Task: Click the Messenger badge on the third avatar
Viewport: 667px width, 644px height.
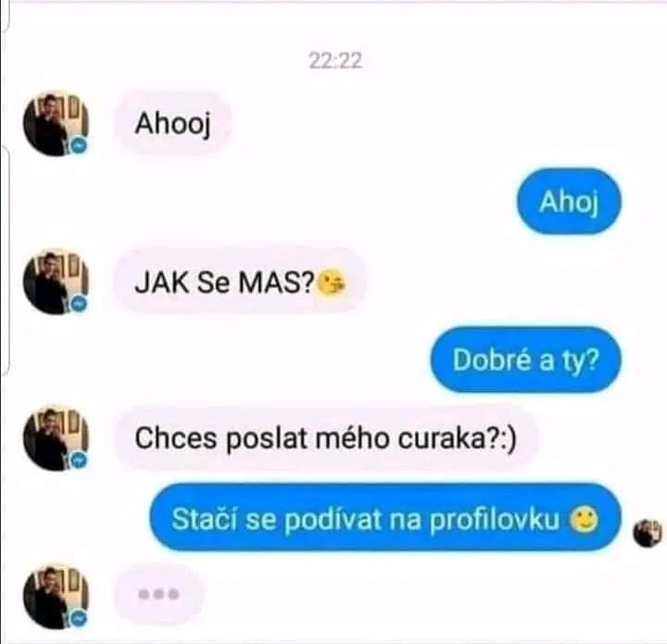Action: pos(78,461)
